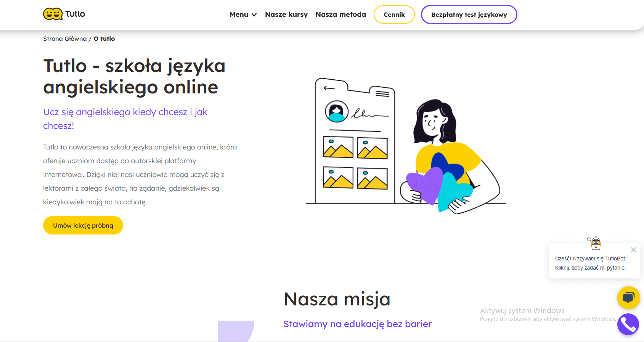The height and width of the screenshot is (342, 644).
Task: Start the Bezpłatny test językowy
Action: (469, 14)
